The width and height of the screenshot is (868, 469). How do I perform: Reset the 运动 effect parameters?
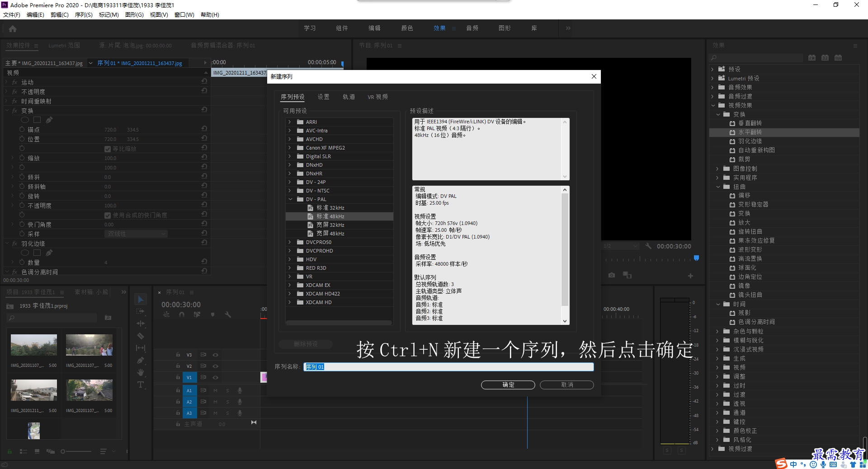click(204, 81)
